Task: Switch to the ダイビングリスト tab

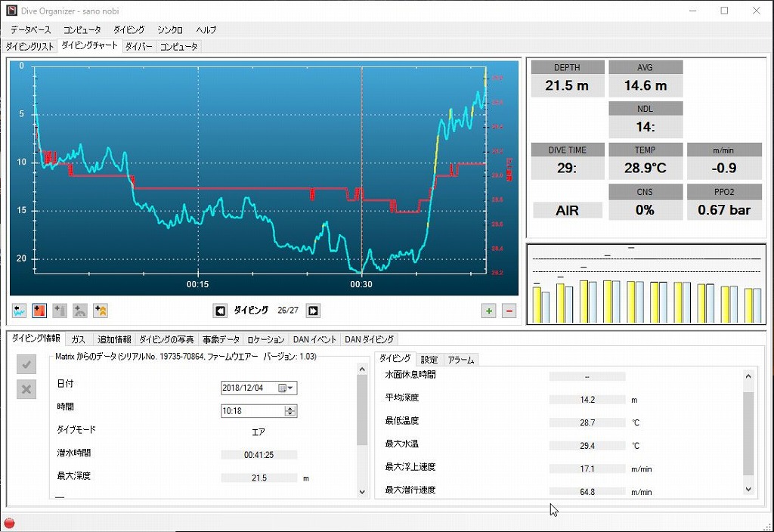Action: 30,47
